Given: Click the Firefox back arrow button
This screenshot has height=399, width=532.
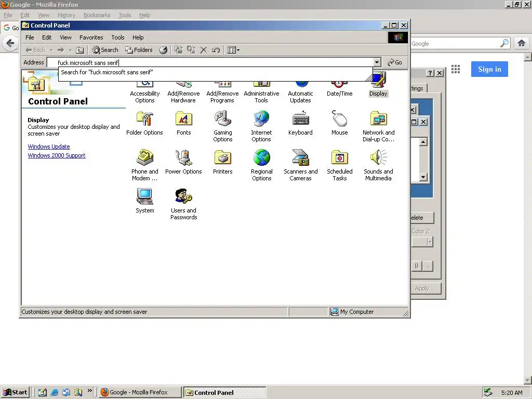Looking at the screenshot, I should click(x=10, y=43).
